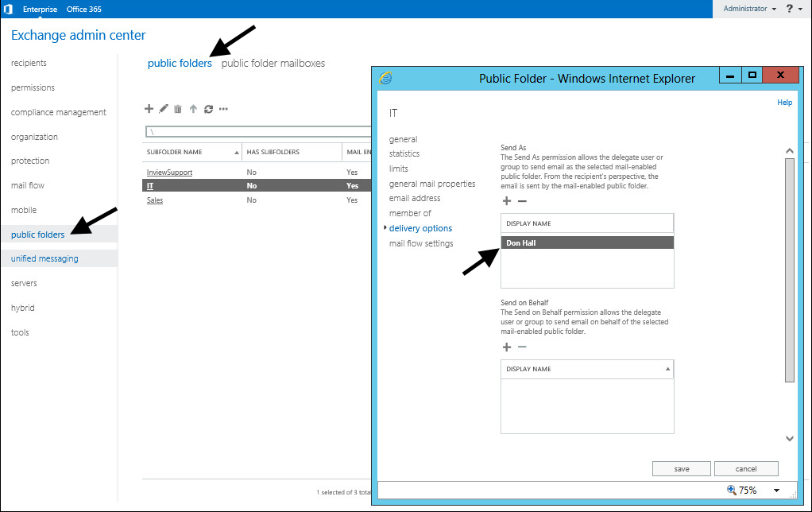This screenshot has height=512, width=812.
Task: Select Don Hall in Send As list
Action: [x=586, y=242]
